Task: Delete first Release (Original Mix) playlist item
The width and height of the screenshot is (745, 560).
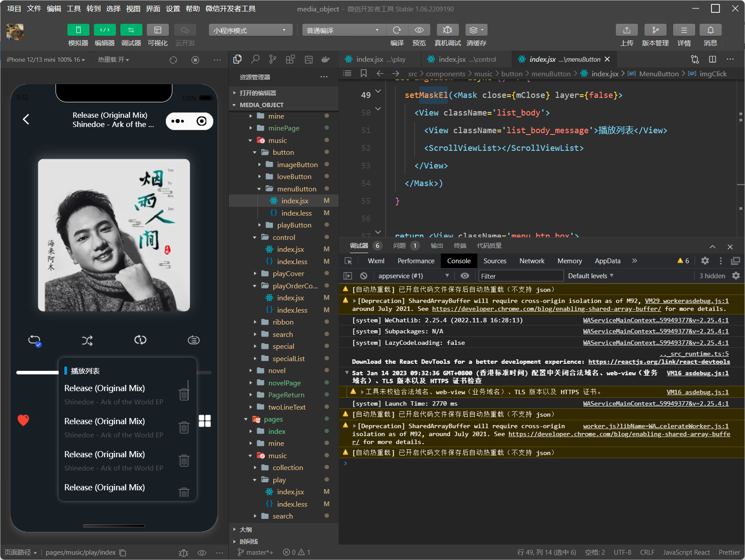Action: (x=184, y=394)
